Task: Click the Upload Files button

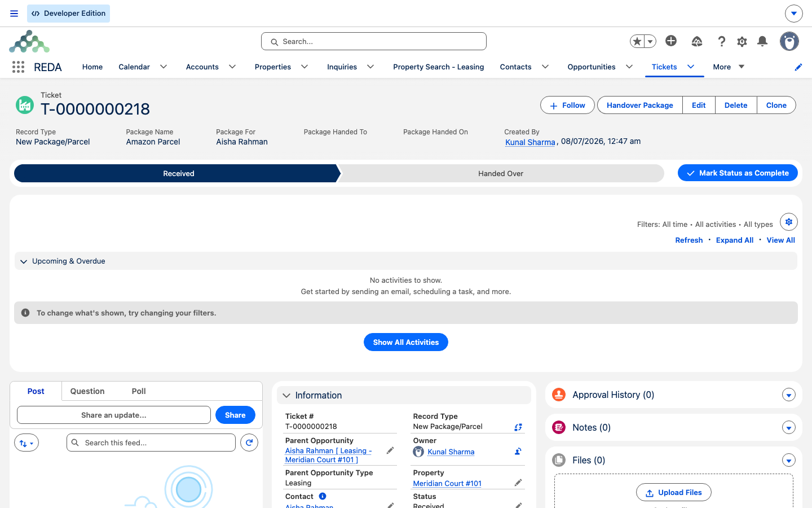Action: point(674,492)
